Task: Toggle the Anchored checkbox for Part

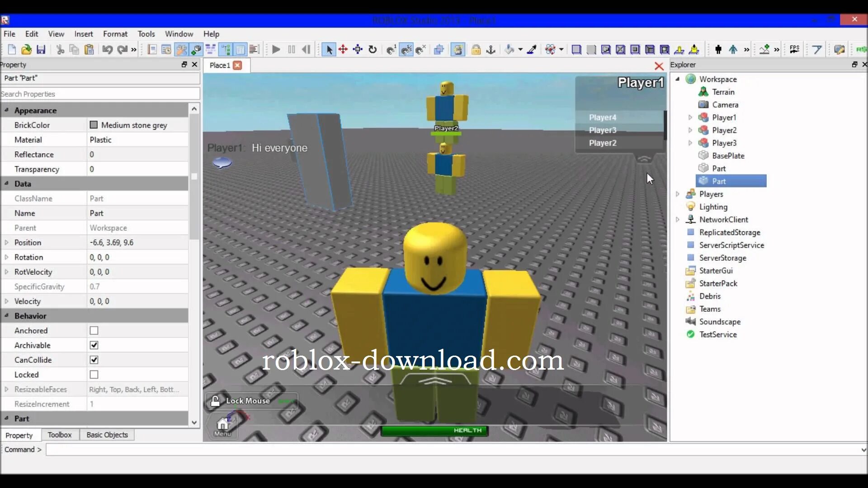Action: click(94, 330)
